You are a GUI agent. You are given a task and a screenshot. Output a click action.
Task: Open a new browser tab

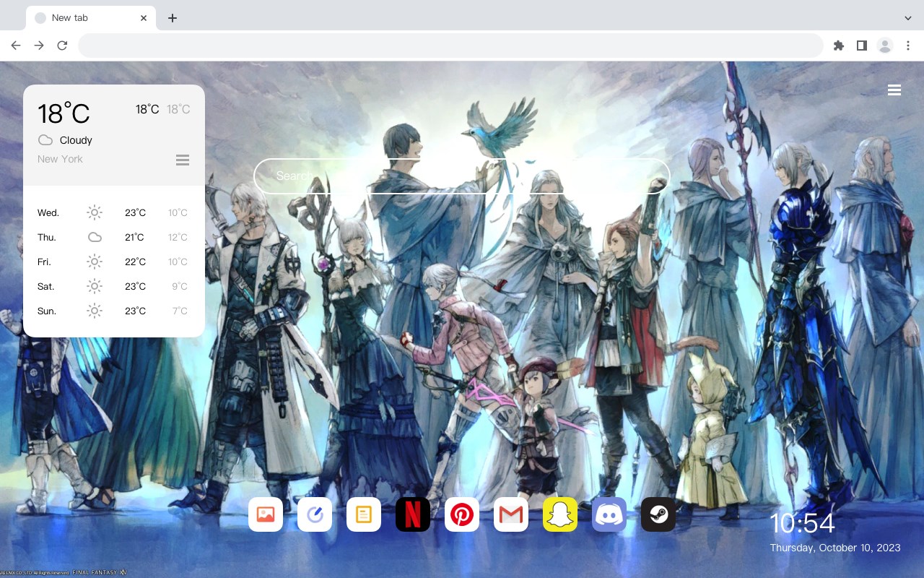click(x=172, y=18)
